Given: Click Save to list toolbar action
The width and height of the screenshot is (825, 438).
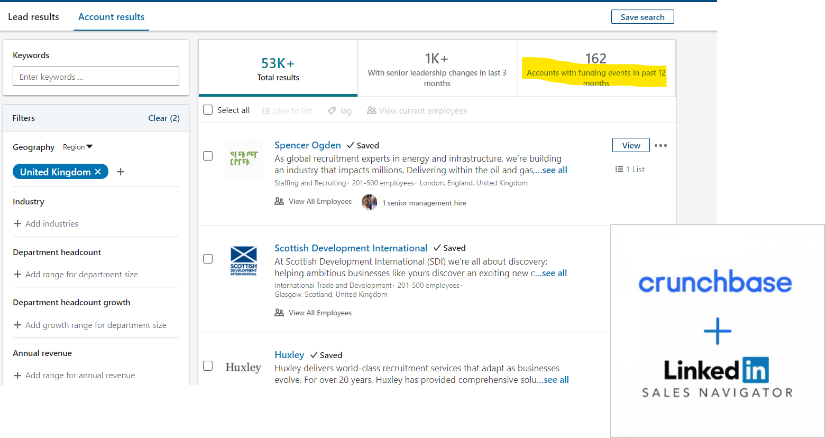Looking at the screenshot, I should tap(287, 111).
